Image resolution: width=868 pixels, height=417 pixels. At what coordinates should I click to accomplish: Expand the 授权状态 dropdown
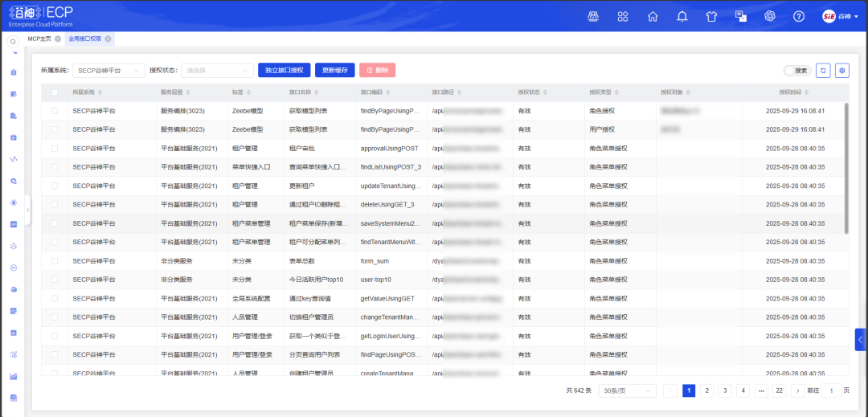click(217, 71)
